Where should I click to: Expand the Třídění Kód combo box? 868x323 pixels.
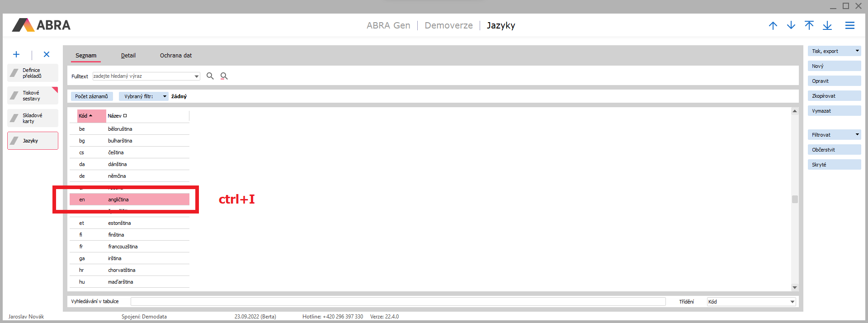[x=792, y=302]
